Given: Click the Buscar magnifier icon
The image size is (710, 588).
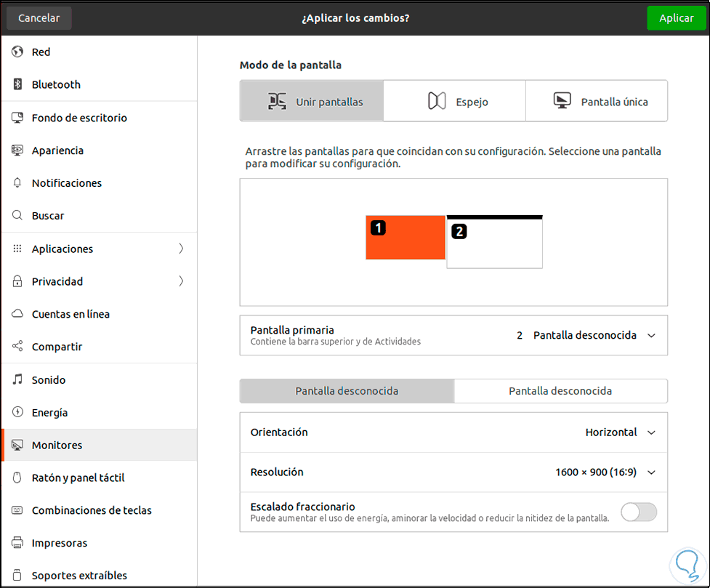Looking at the screenshot, I should 17,216.
